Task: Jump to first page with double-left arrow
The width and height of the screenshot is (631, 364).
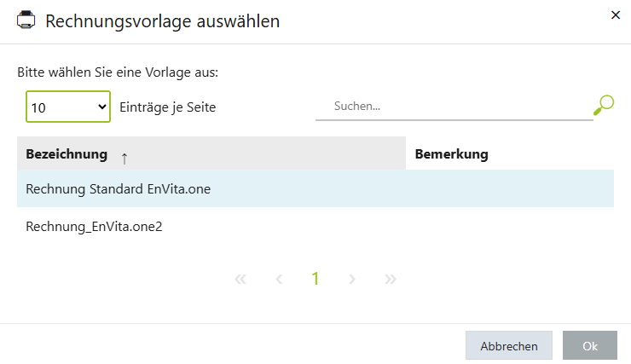Action: tap(240, 279)
